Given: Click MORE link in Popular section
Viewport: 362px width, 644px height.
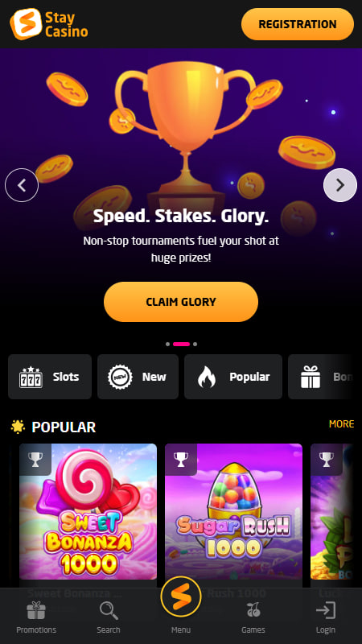Looking at the screenshot, I should tap(341, 424).
